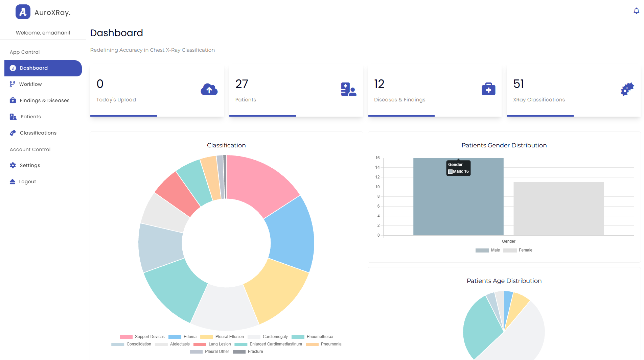
Task: Click the Patients person icon in the sidebar
Action: (13, 116)
